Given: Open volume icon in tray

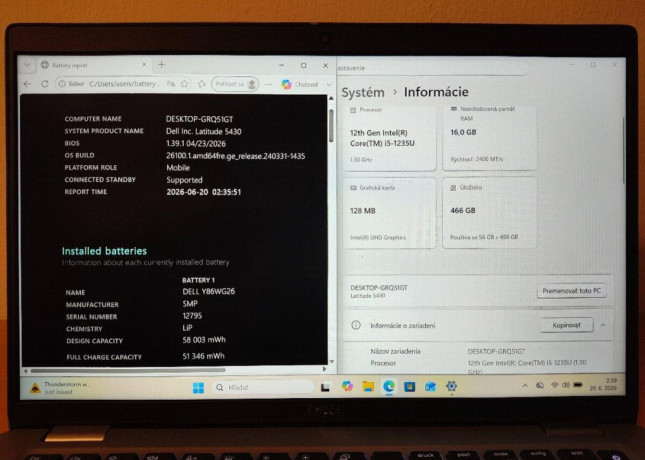Looking at the screenshot, I should tap(566, 385).
